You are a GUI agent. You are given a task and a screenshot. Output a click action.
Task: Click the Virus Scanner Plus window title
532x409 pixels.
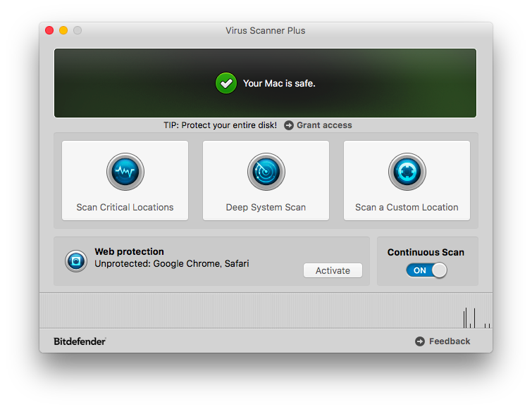[x=266, y=30]
